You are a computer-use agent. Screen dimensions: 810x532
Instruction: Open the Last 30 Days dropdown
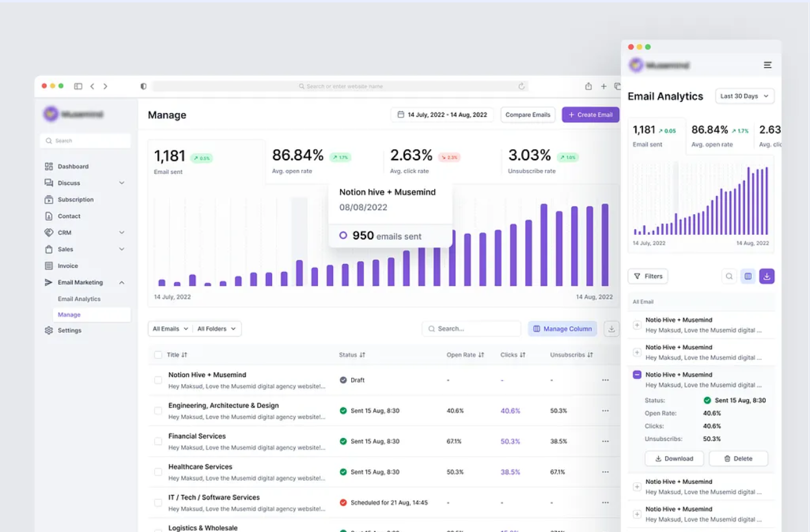pos(744,96)
